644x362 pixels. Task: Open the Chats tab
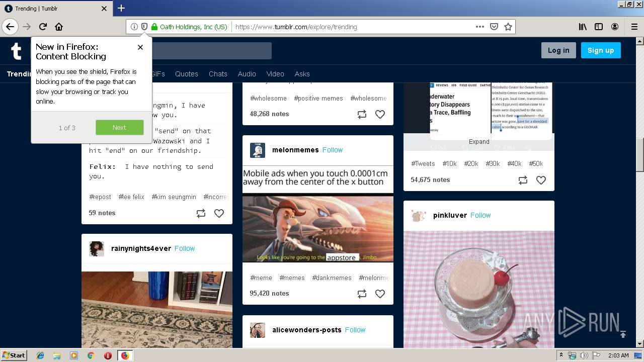218,74
